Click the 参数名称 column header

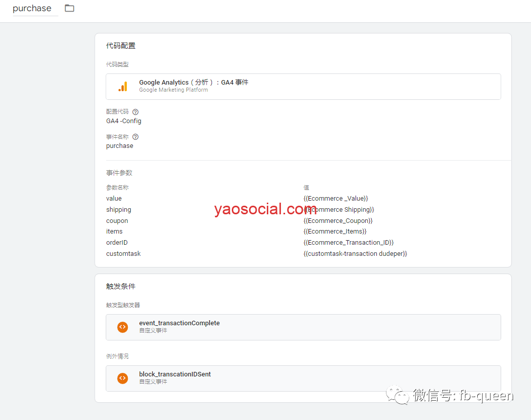pos(117,187)
